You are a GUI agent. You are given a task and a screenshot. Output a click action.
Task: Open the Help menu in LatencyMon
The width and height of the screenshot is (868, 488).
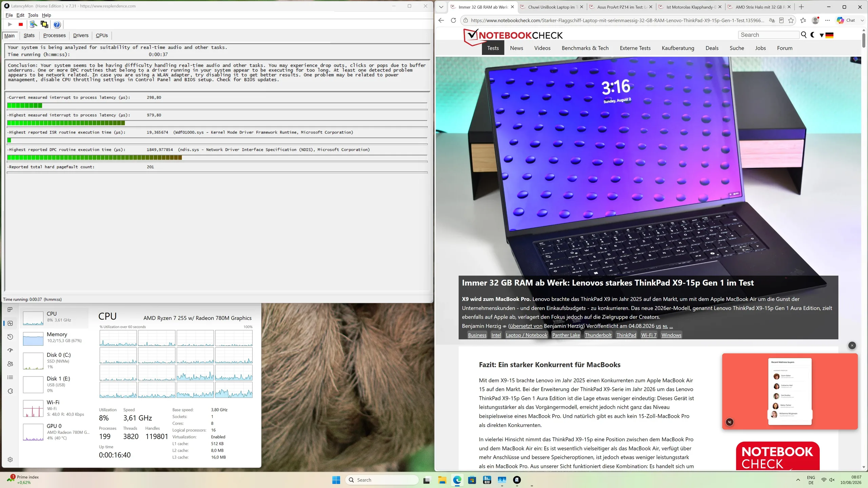tap(46, 15)
